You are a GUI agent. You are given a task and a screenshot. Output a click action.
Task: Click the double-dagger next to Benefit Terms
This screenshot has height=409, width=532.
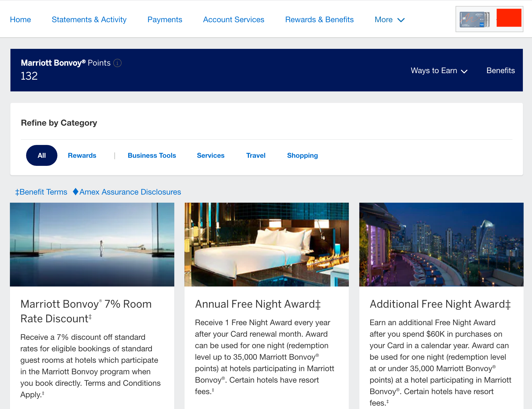(17, 192)
